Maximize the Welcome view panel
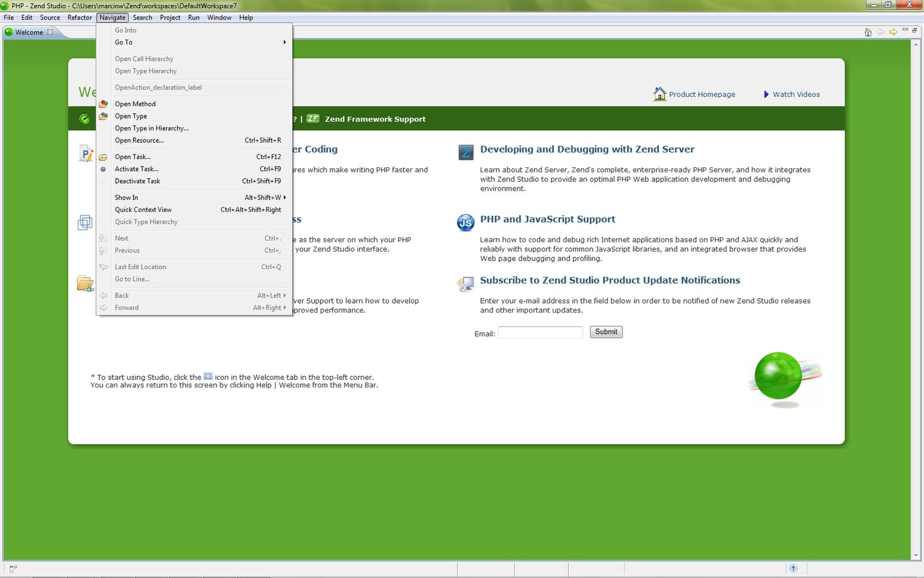The width and height of the screenshot is (924, 578). pos(915,30)
